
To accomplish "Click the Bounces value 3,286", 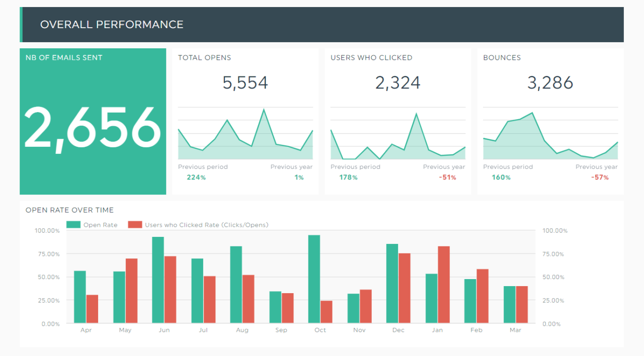I will (x=550, y=83).
